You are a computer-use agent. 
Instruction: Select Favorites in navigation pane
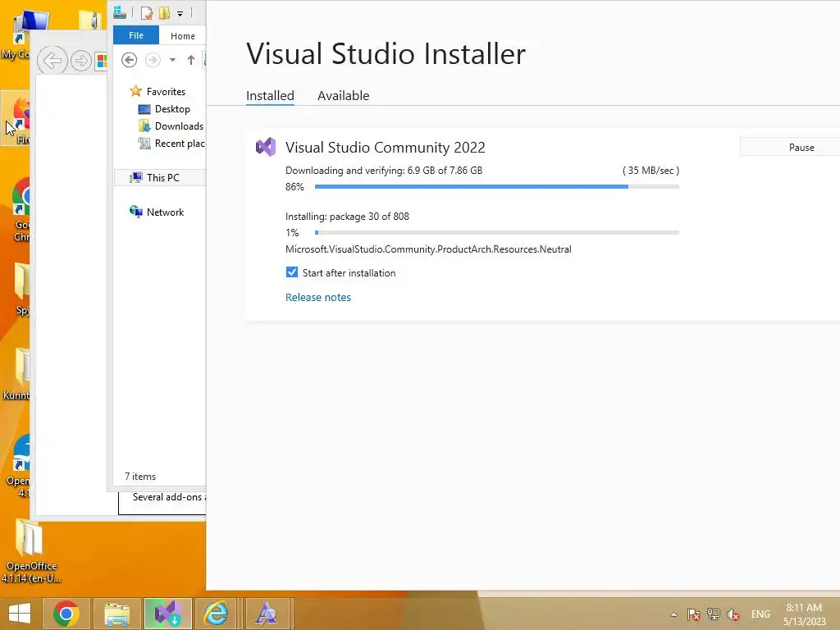(x=166, y=92)
